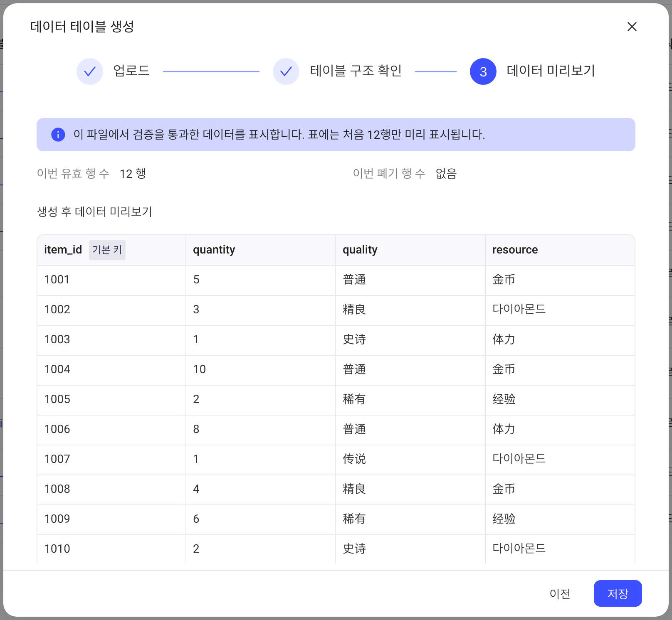Save the table with 저장 button

pos(618,593)
